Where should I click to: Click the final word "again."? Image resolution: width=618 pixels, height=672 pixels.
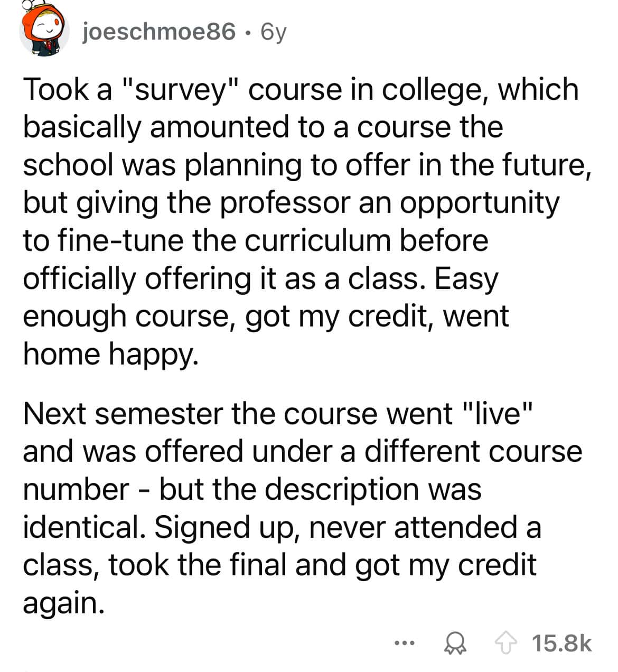[x=62, y=603]
